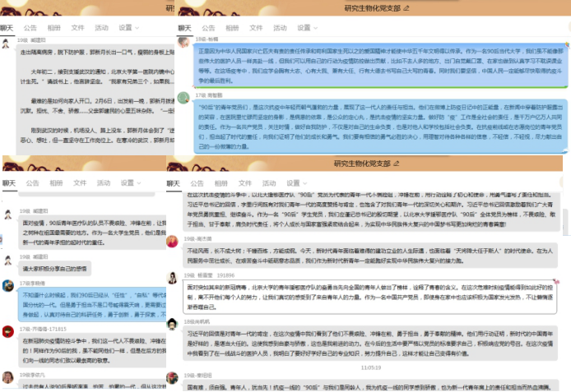
Task: Open 公告 tab in top-left window
Action: click(x=31, y=28)
